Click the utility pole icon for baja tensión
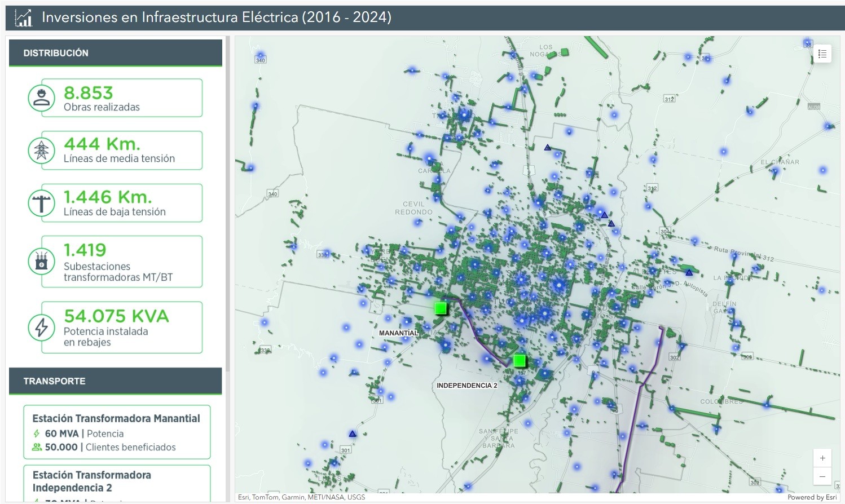Image resolution: width=845 pixels, height=504 pixels. click(41, 203)
